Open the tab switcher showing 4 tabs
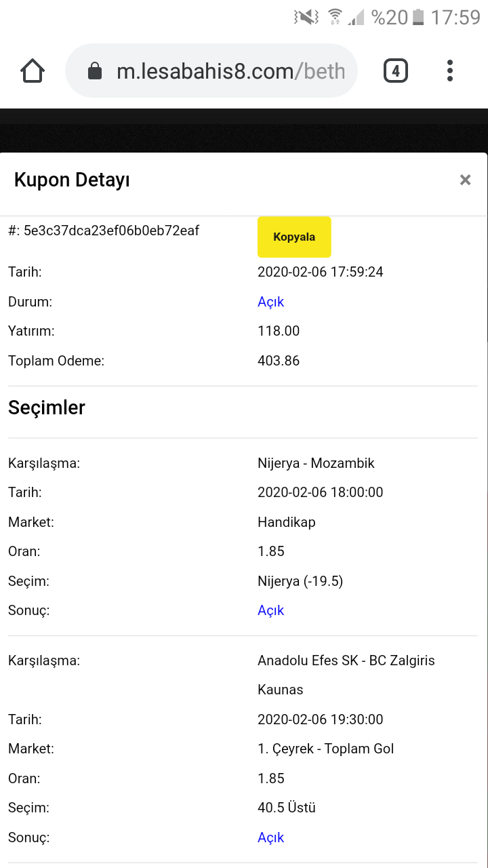488x868 pixels. [396, 71]
